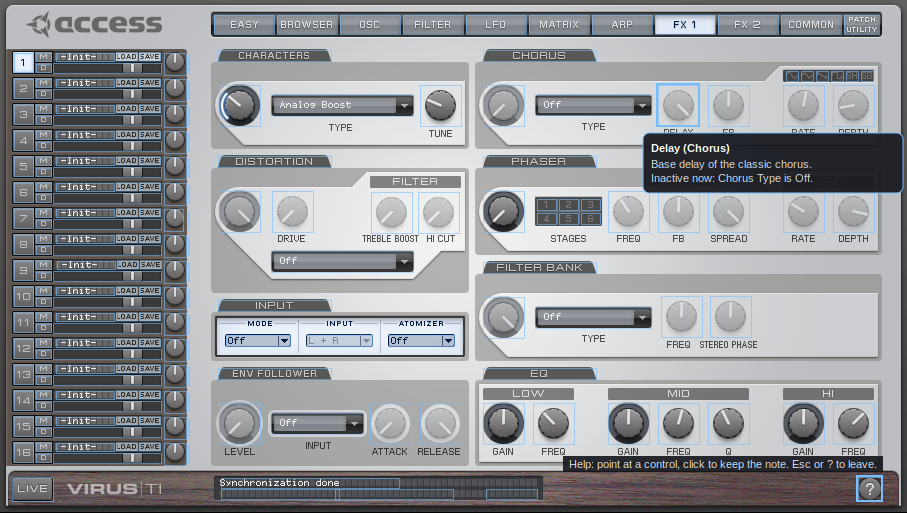
Task: Select the triangle waveform for chorus LFO
Action: pyautogui.click(x=806, y=76)
